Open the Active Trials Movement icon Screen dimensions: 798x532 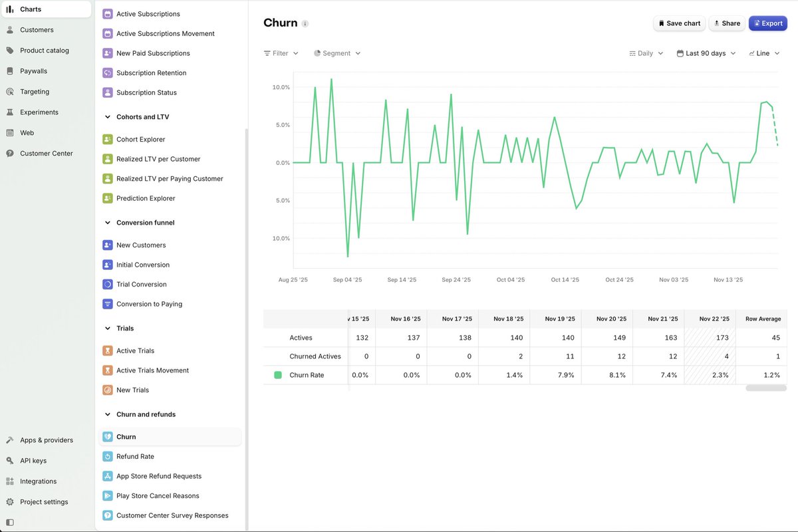[x=108, y=370]
